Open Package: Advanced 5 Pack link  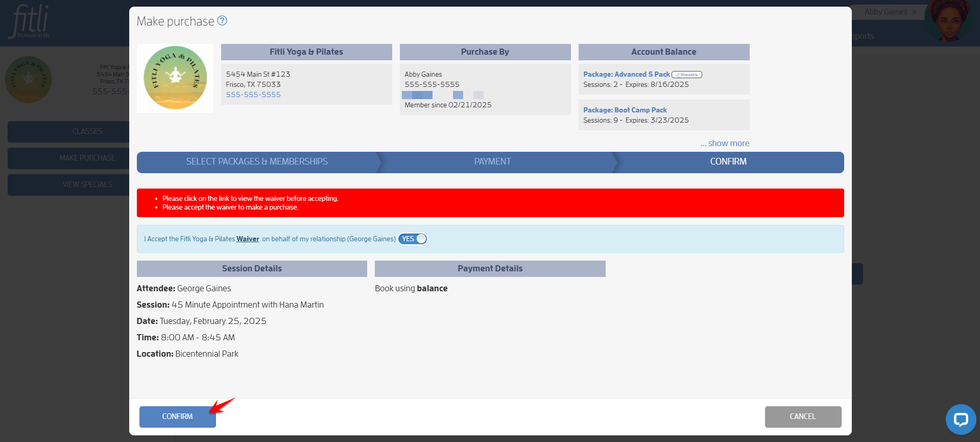tap(626, 74)
